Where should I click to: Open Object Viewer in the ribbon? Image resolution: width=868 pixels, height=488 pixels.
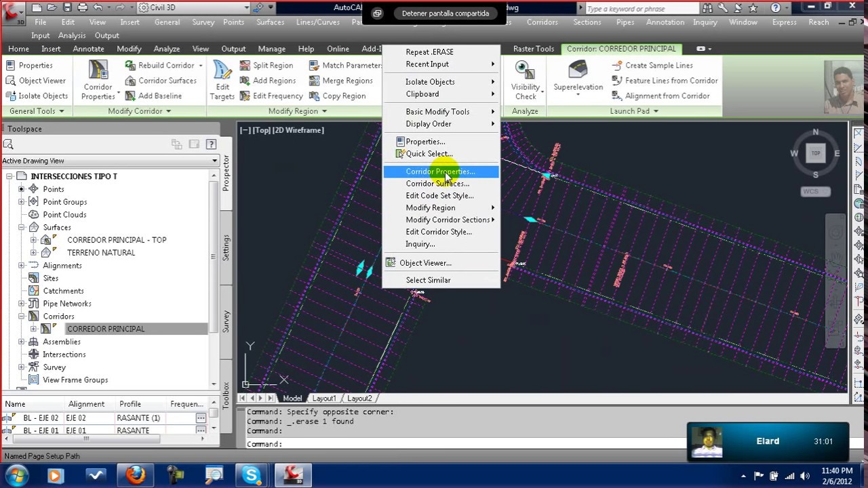[x=35, y=81]
